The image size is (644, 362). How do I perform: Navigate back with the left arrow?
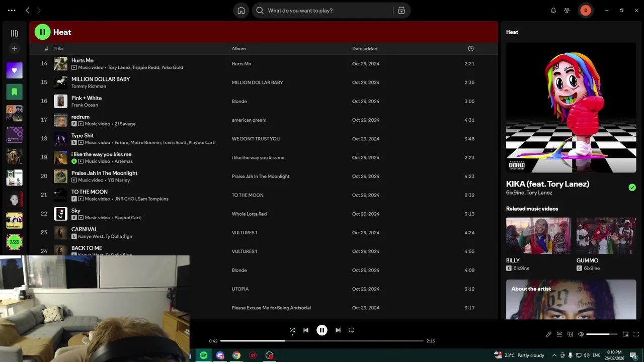point(28,11)
